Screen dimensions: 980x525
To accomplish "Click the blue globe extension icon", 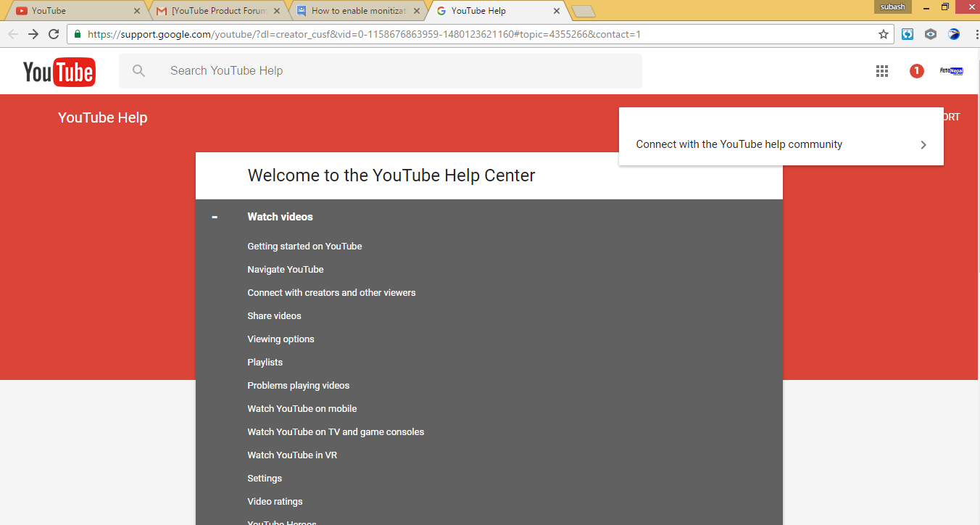I will tap(954, 34).
